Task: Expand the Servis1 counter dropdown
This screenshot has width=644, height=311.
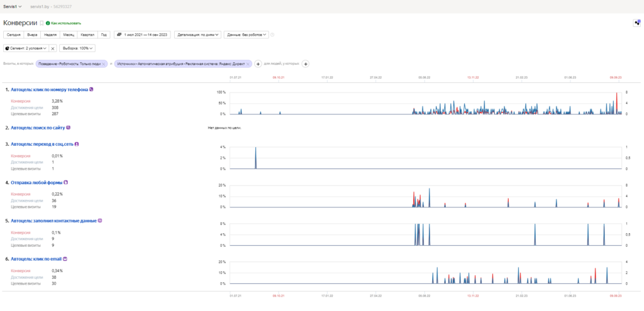Action: click(x=13, y=6)
